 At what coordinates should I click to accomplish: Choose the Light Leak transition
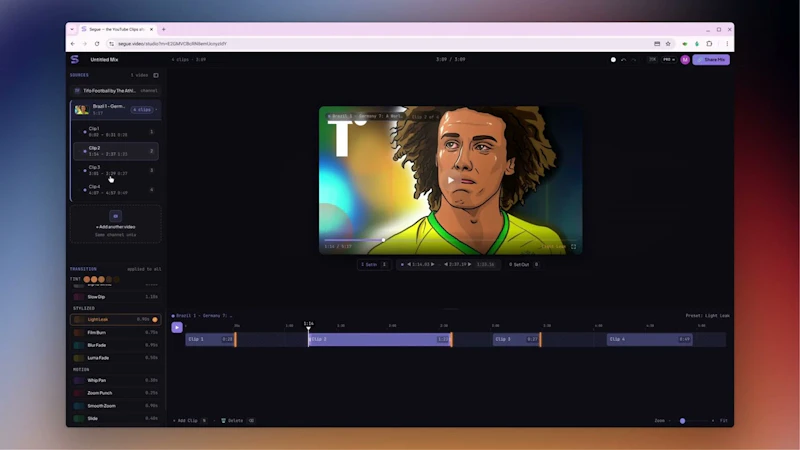click(x=116, y=319)
